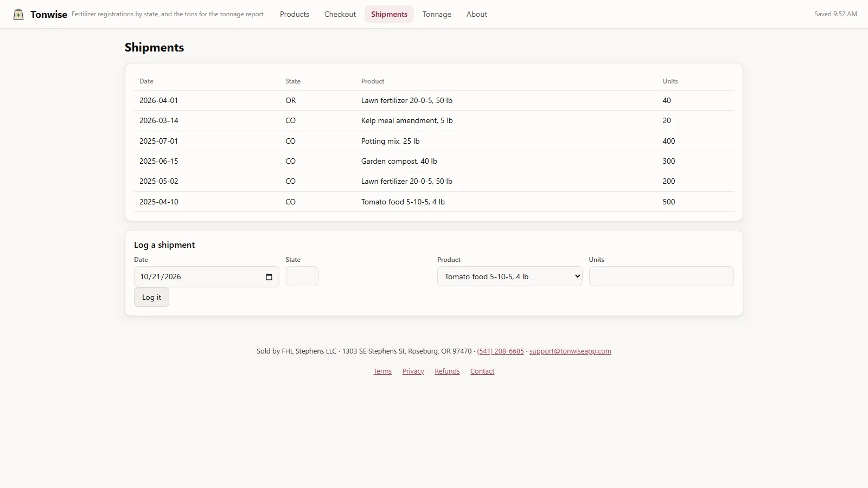Image resolution: width=868 pixels, height=488 pixels.
Task: Open the About page tab
Action: (477, 14)
